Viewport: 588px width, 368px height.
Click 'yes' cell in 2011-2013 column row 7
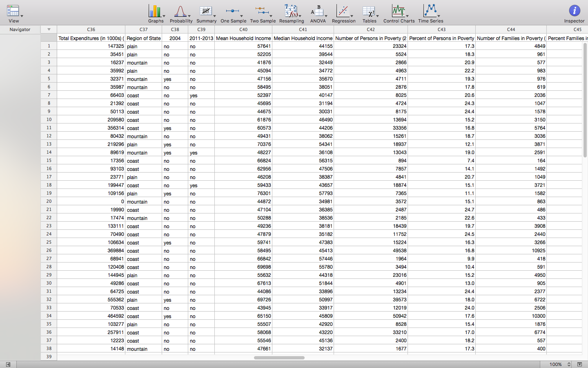point(201,95)
